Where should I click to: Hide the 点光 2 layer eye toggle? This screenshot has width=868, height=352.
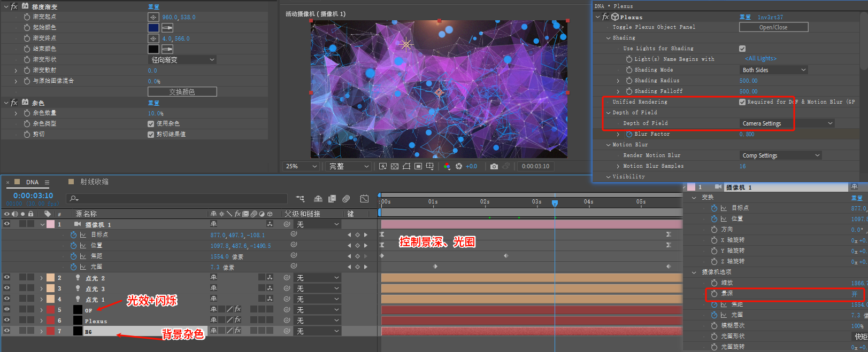7,277
